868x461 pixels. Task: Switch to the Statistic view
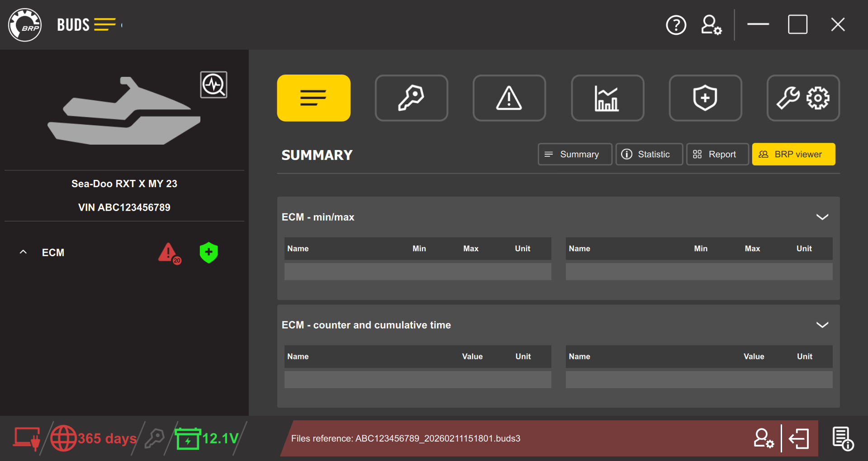[649, 155]
